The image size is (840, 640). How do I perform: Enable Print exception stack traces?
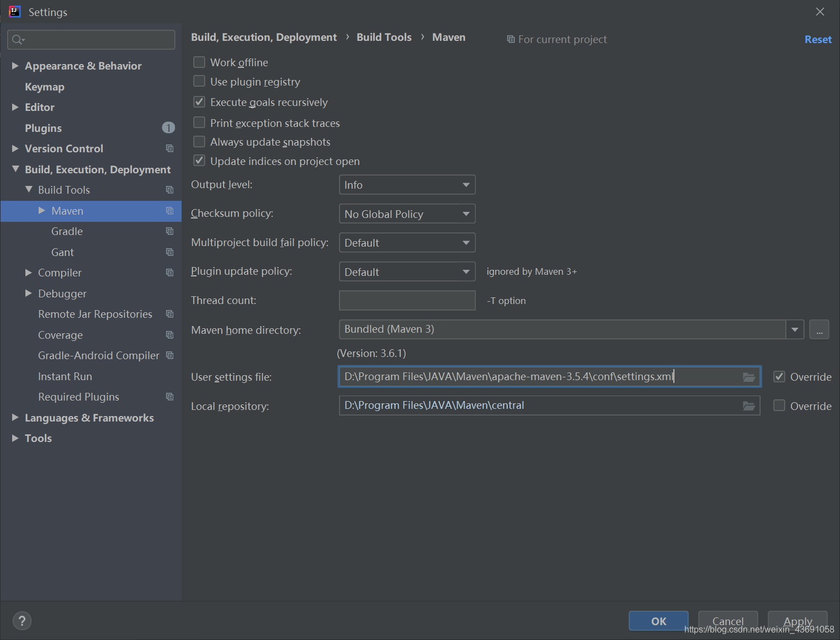click(x=199, y=122)
